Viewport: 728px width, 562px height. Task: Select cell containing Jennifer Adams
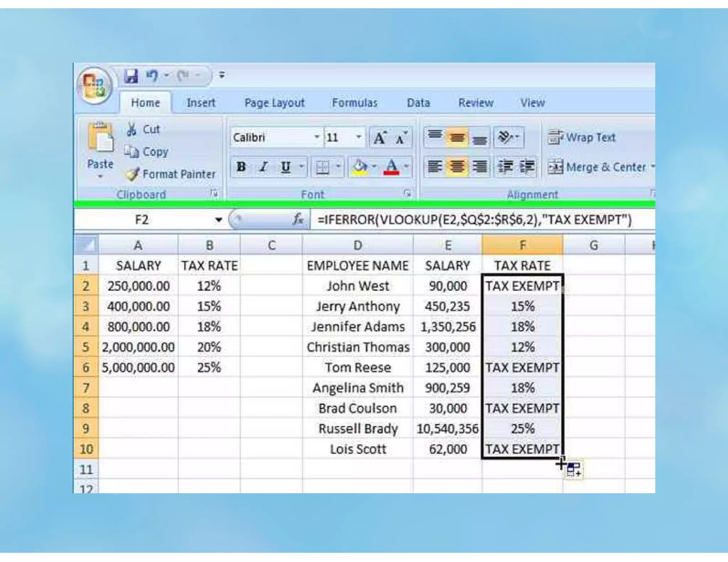tap(358, 326)
